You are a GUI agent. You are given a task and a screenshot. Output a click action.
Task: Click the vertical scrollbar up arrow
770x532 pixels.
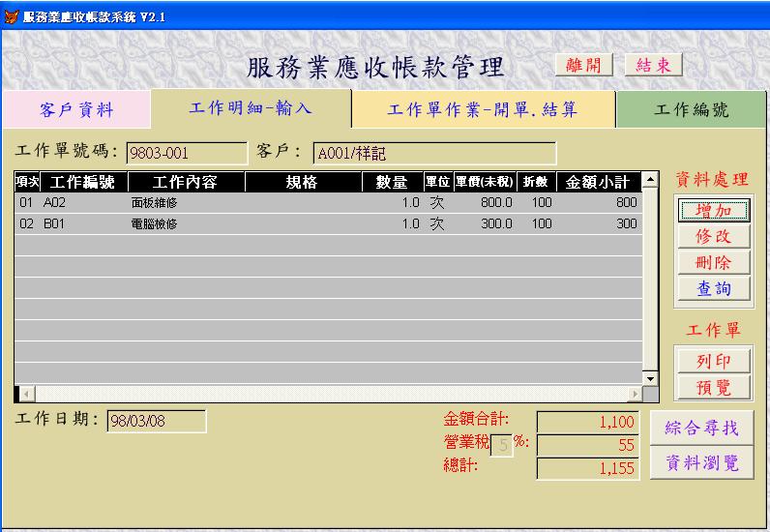point(650,180)
